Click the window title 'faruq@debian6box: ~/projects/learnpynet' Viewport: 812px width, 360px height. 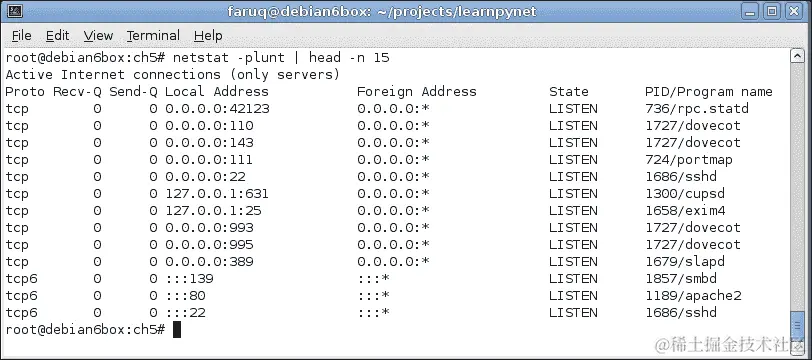pos(382,11)
